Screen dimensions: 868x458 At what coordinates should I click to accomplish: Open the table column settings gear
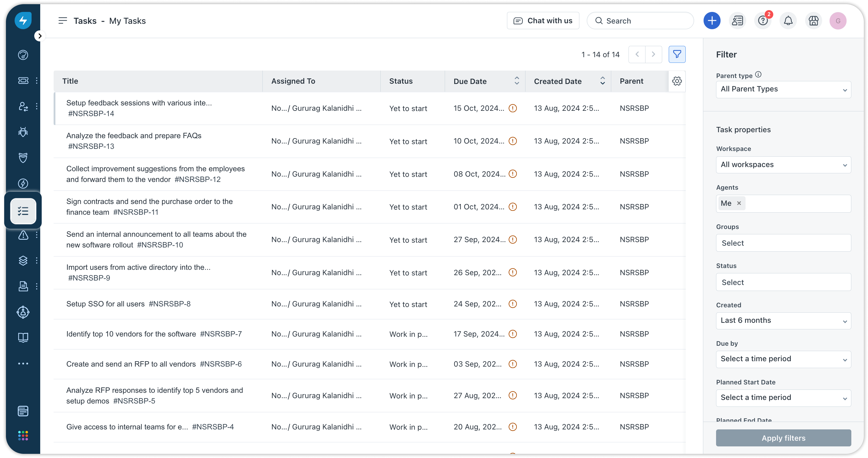676,81
